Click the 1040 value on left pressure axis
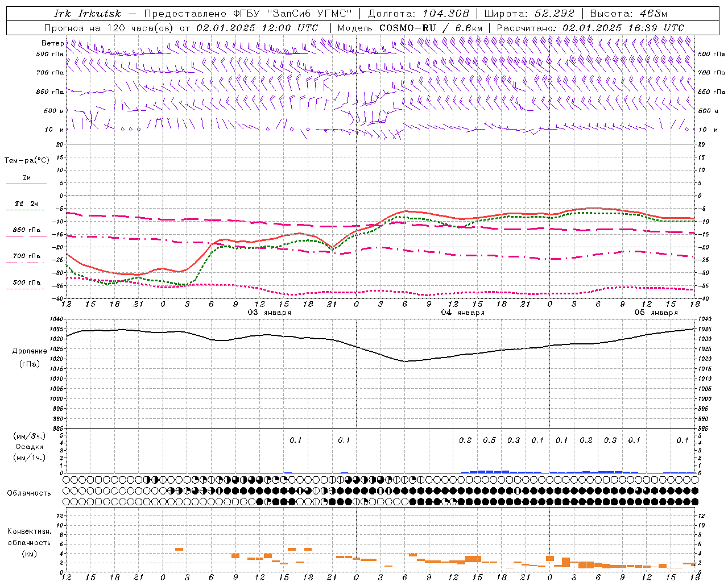This screenshot has width=728, height=582. 56,319
